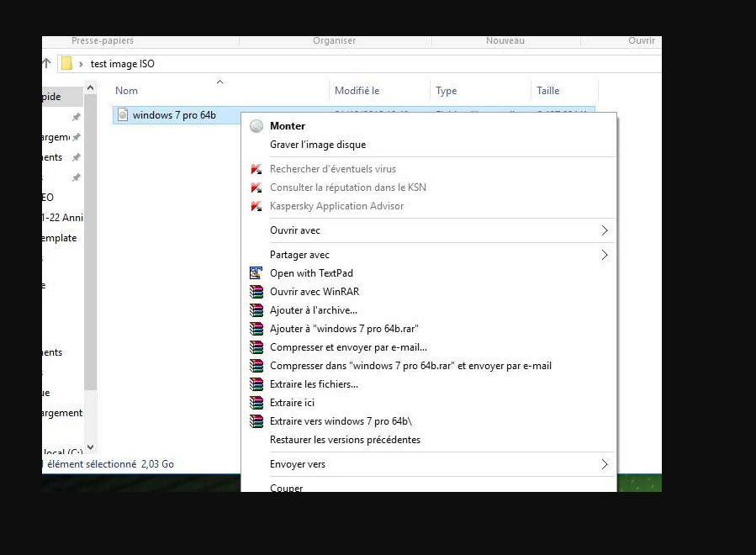The height and width of the screenshot is (555, 756).
Task: Select the windows 7 pro 64b file
Action: click(174, 115)
